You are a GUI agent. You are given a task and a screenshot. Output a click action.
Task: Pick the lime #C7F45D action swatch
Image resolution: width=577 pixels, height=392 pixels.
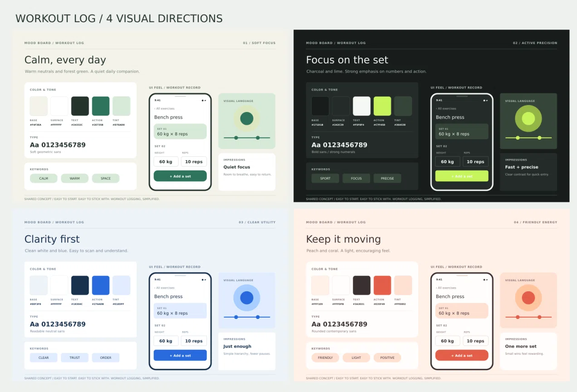(382, 106)
